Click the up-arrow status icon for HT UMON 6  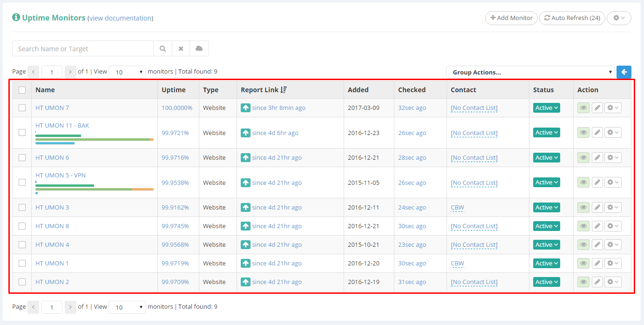pyautogui.click(x=245, y=158)
